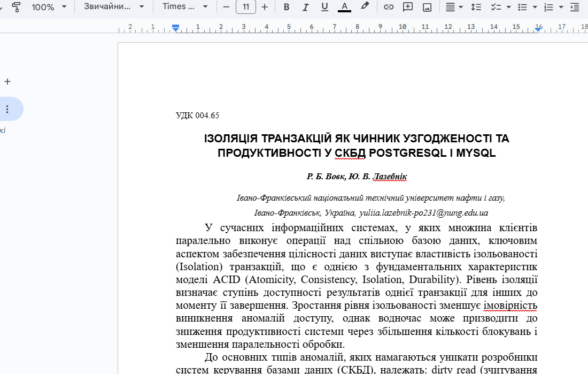The image size is (588, 374).
Task: Decrease font size with minus button
Action: (226, 7)
